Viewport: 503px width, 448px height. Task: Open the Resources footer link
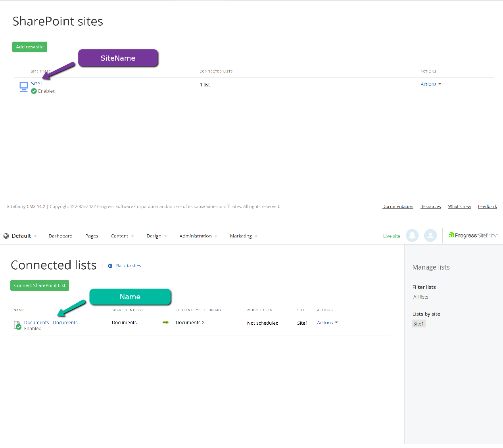(x=431, y=207)
